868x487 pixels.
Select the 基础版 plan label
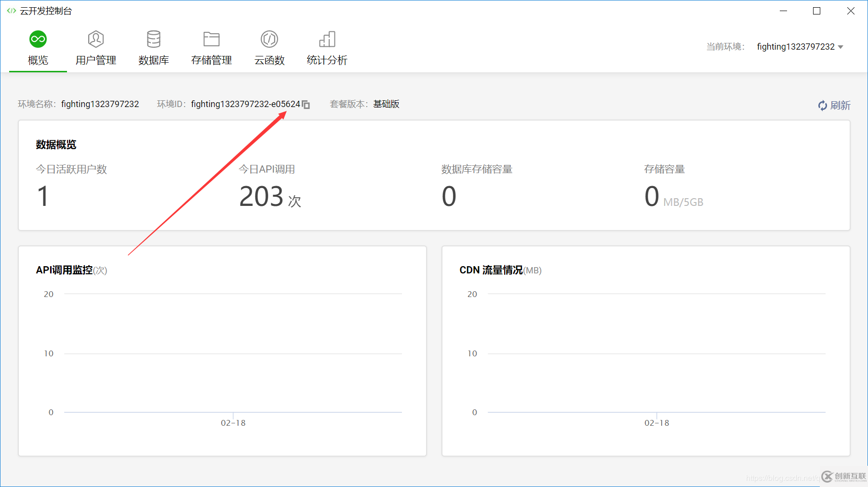(x=386, y=104)
